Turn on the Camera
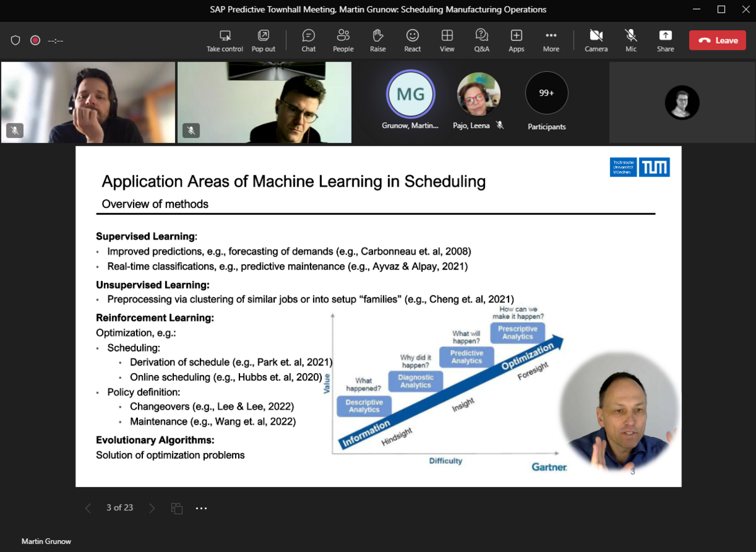 click(x=595, y=40)
